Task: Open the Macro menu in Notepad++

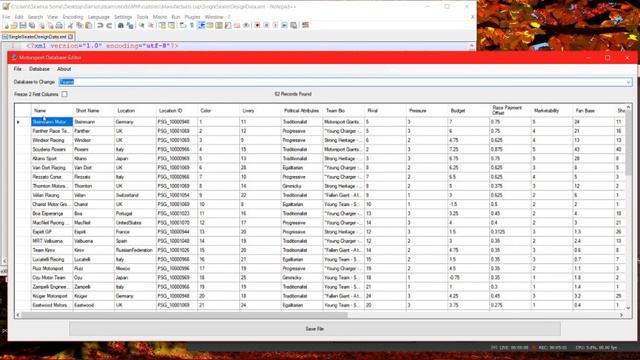Action: pyautogui.click(x=160, y=17)
